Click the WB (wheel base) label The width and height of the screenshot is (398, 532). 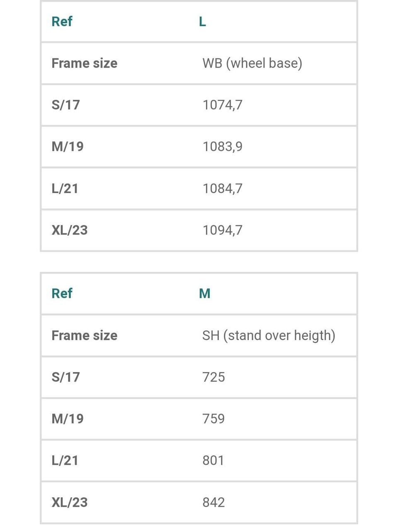point(252,63)
